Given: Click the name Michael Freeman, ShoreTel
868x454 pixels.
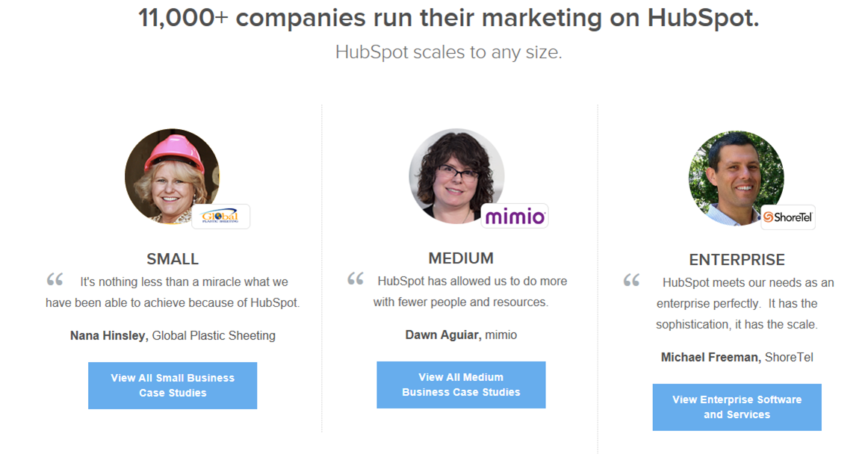Looking at the screenshot, I should (737, 357).
